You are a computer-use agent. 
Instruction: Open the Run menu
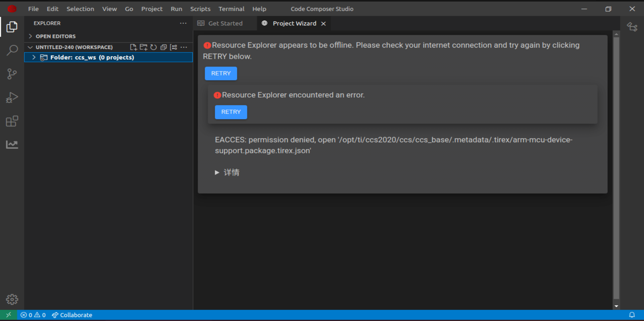[176, 9]
